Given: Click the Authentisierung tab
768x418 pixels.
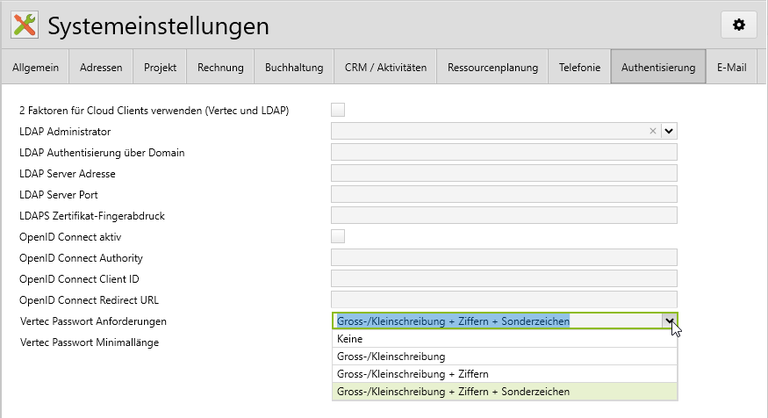Looking at the screenshot, I should tap(658, 67).
